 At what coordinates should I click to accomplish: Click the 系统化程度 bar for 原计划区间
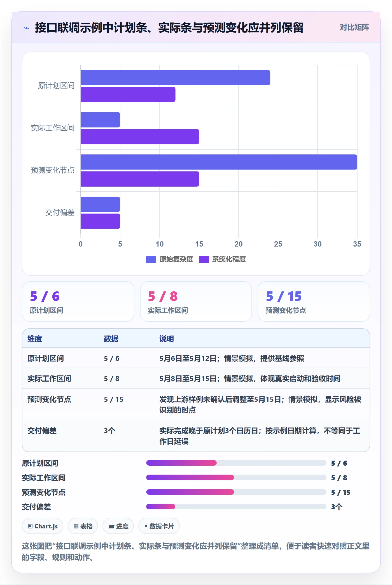pyautogui.click(x=128, y=94)
